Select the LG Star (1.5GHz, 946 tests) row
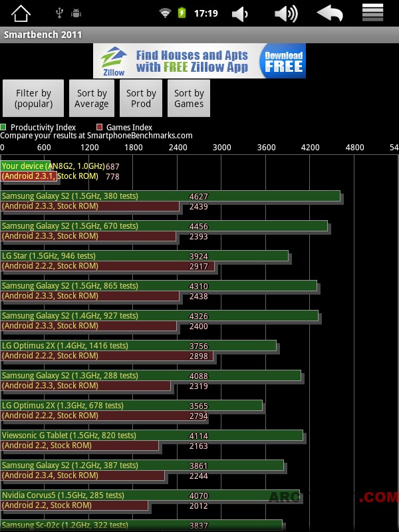This screenshot has width=399, height=532. (144, 261)
